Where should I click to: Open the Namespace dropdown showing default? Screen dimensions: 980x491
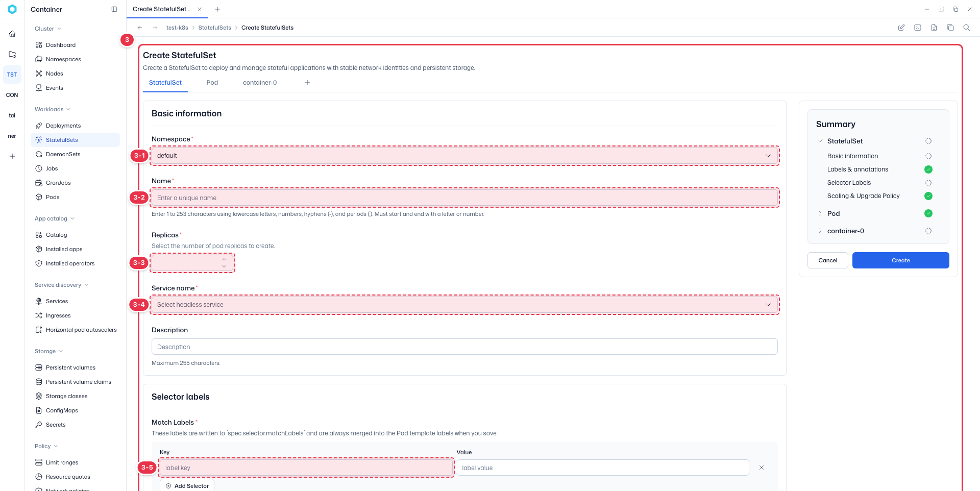pyautogui.click(x=464, y=156)
